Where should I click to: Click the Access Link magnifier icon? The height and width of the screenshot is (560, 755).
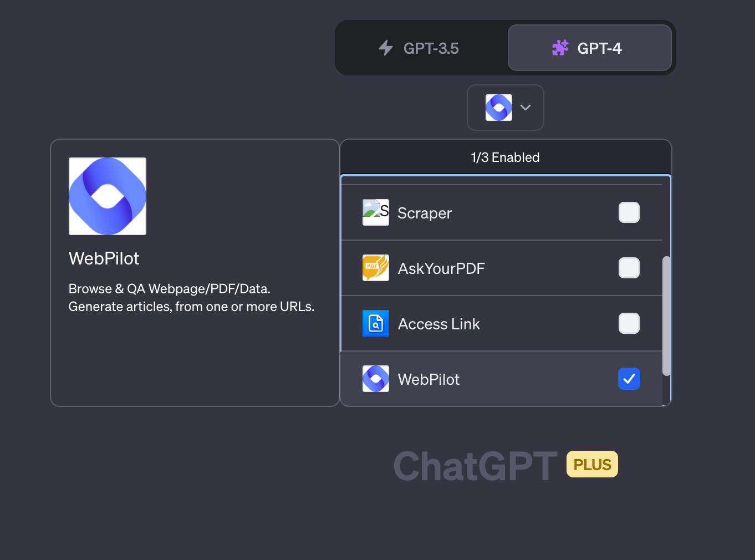(x=375, y=323)
